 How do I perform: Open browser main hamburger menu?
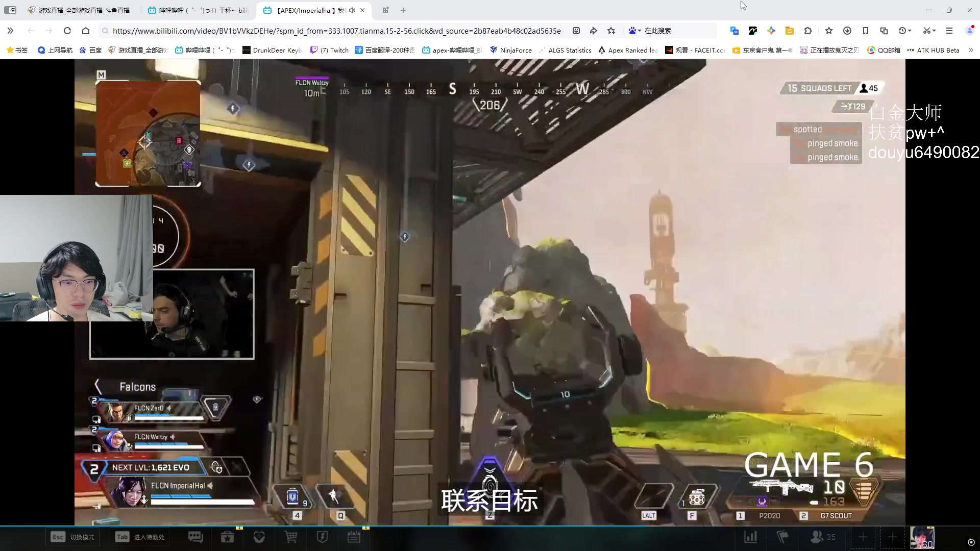pyautogui.click(x=949, y=31)
